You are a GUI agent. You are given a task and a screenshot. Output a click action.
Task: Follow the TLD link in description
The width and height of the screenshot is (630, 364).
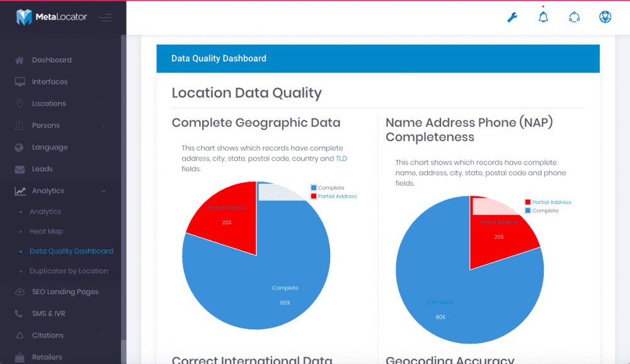pos(341,159)
